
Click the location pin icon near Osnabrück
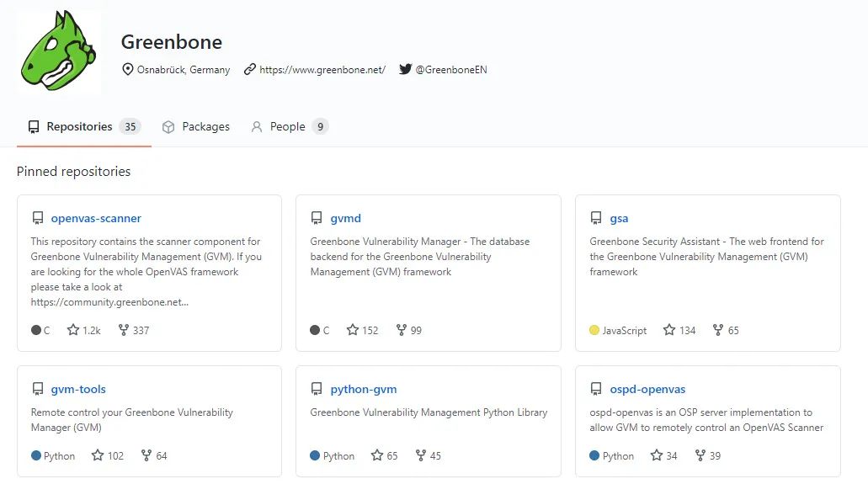(x=128, y=69)
